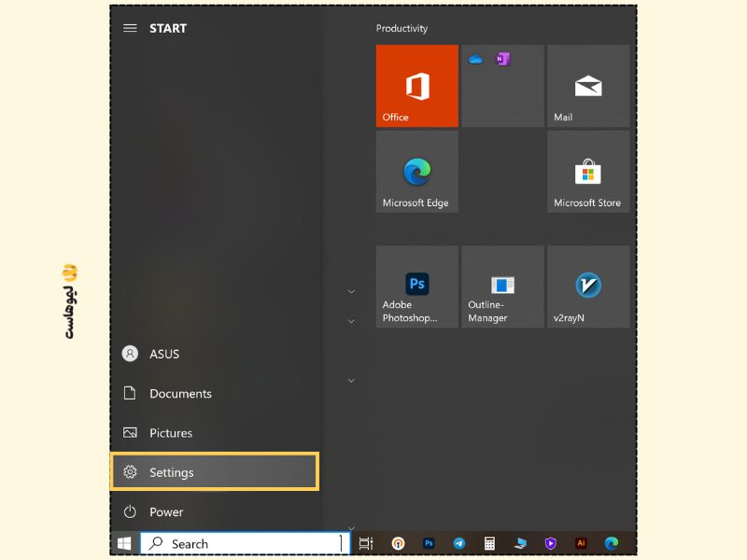Launch Microsoft Edge tile
This screenshot has width=747, height=560.
[x=416, y=172]
